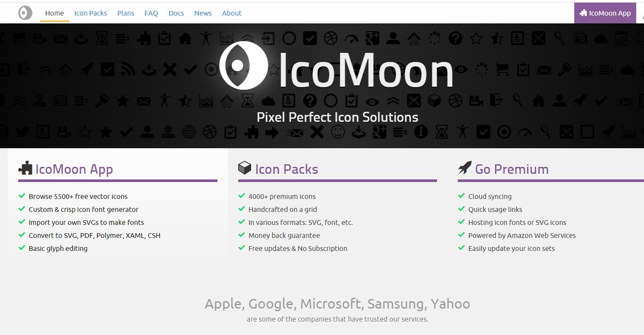Select the Home tab in the navigation bar

point(55,13)
